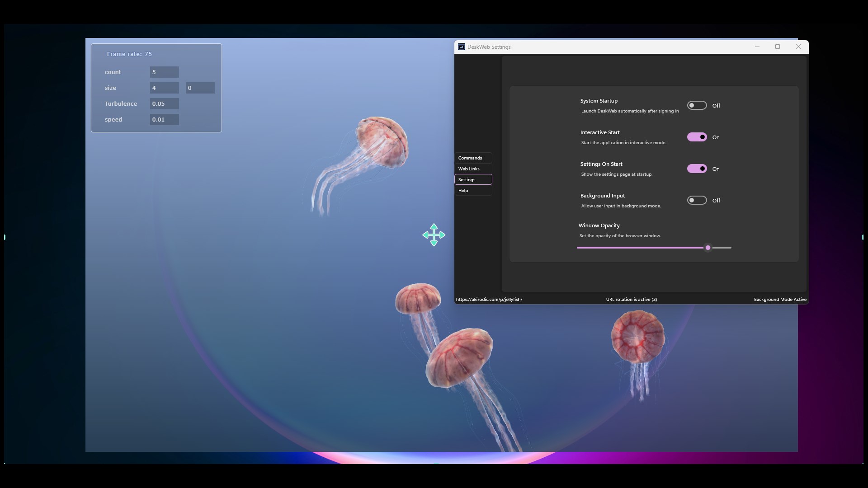This screenshot has width=868, height=488.
Task: Maximize the DeskWeb Settings window
Action: [778, 47]
